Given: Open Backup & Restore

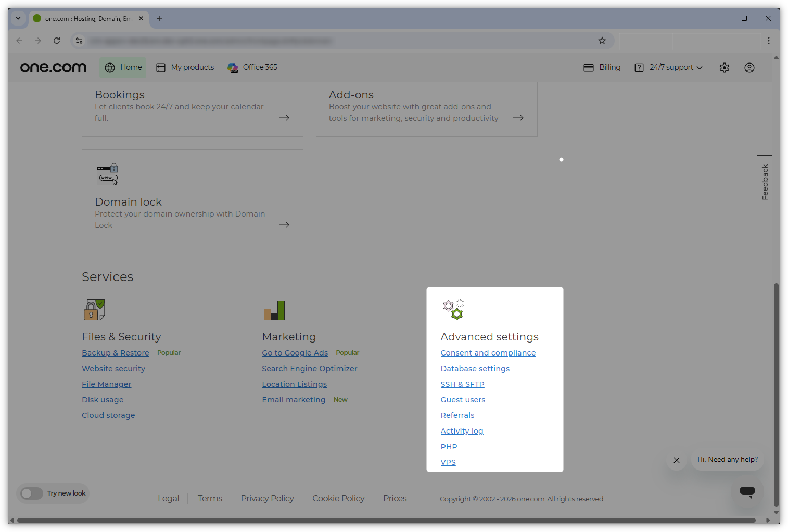Looking at the screenshot, I should click(115, 352).
